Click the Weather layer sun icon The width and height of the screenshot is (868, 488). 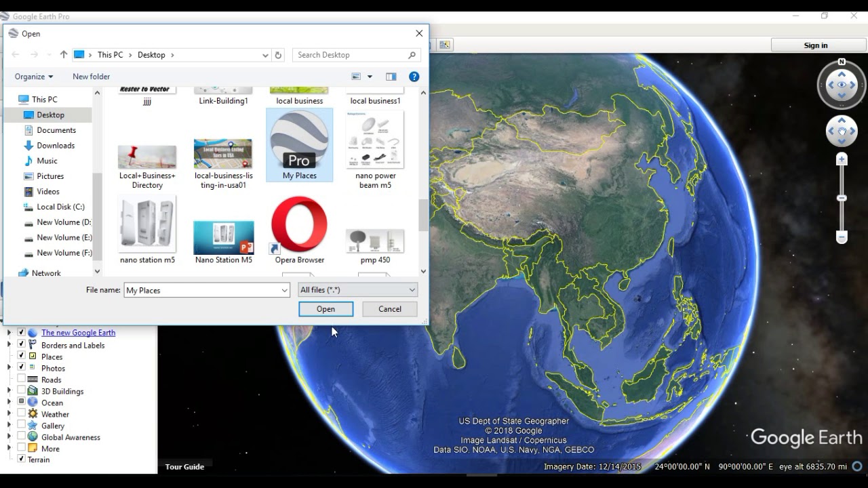(33, 414)
